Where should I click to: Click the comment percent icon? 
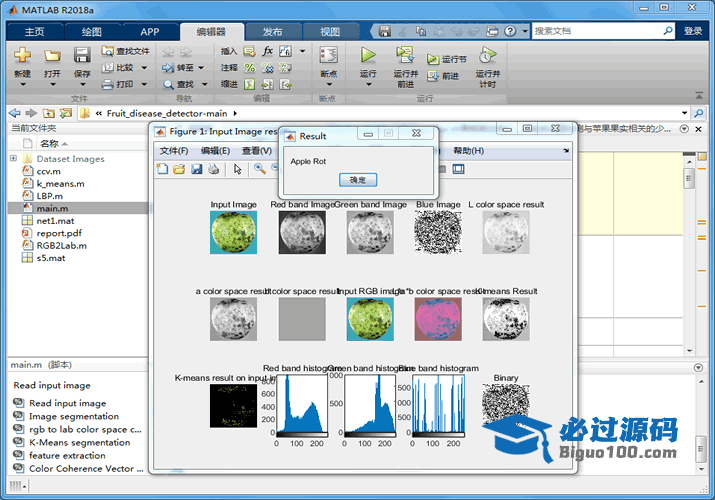(249, 67)
